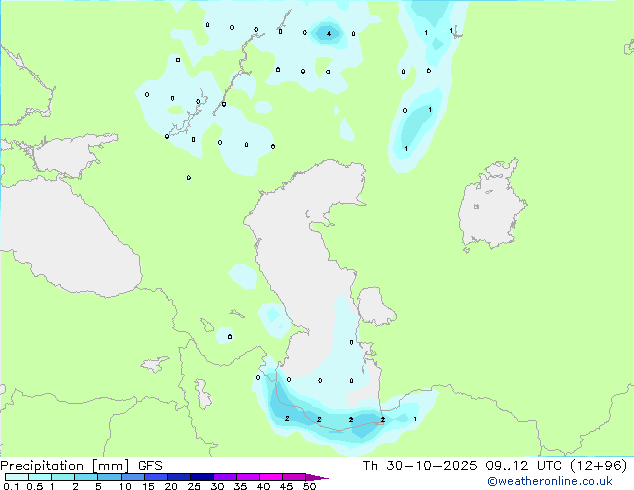Click the '5' legend scale label
The height and width of the screenshot is (490, 634).
pos(98,486)
